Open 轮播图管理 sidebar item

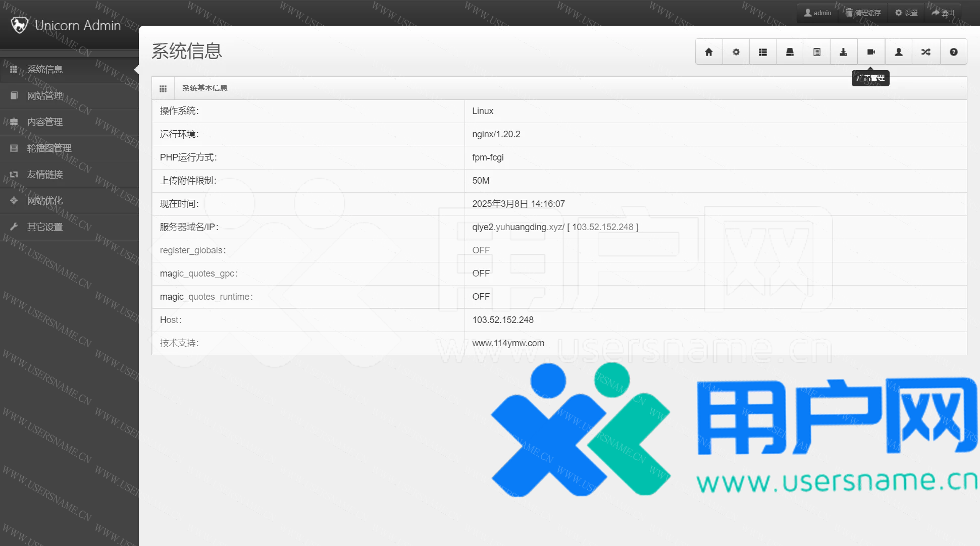49,148
